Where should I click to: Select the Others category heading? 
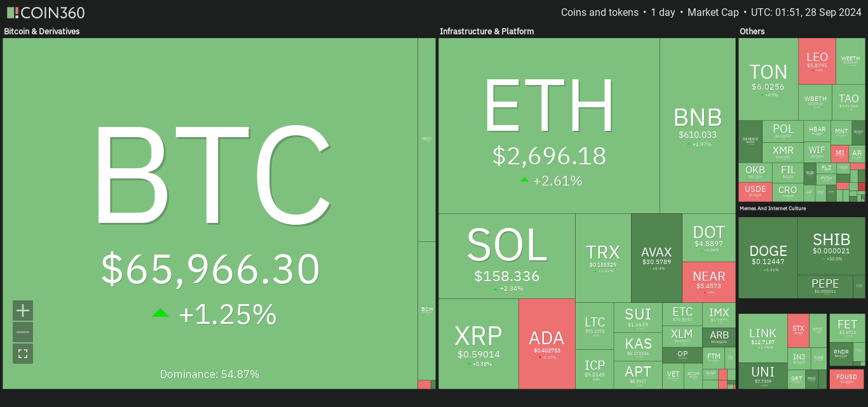(x=752, y=31)
